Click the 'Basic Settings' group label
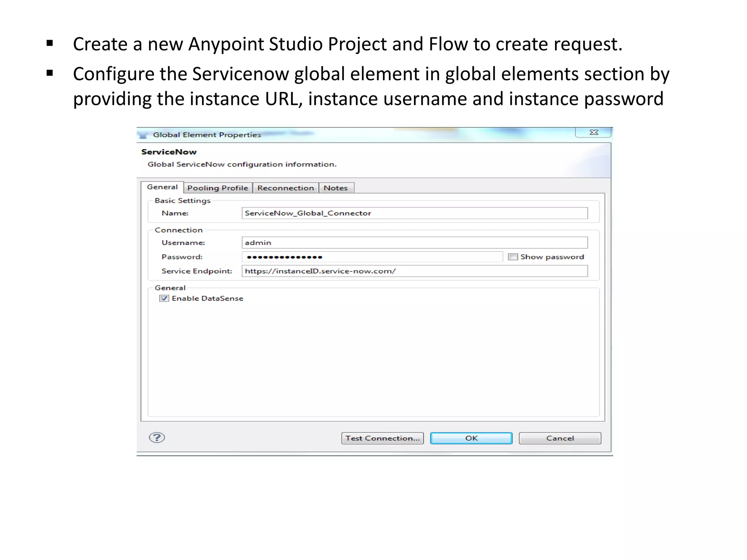This screenshot has height=560, width=747. tap(182, 201)
